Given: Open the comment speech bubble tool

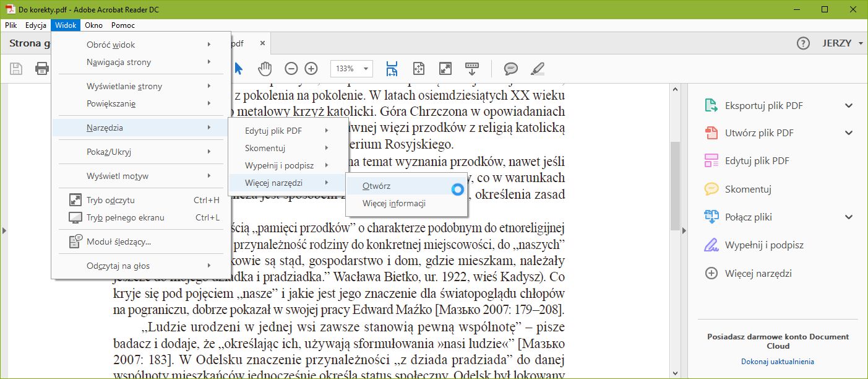Looking at the screenshot, I should 510,68.
